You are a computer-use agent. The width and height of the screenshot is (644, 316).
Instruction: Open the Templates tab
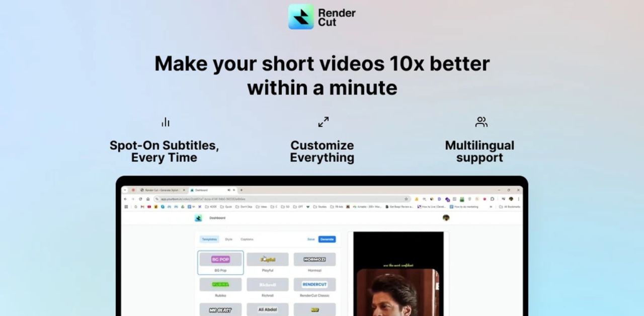[209, 240]
